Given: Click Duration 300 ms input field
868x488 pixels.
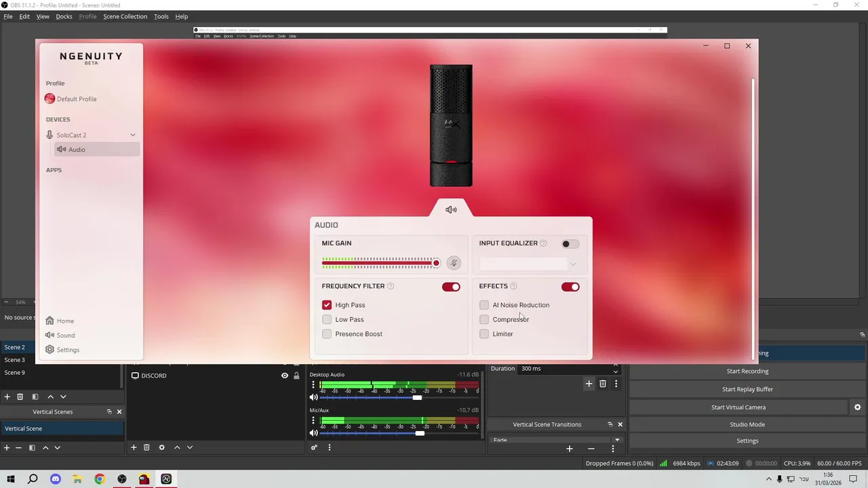Looking at the screenshot, I should click(x=565, y=369).
